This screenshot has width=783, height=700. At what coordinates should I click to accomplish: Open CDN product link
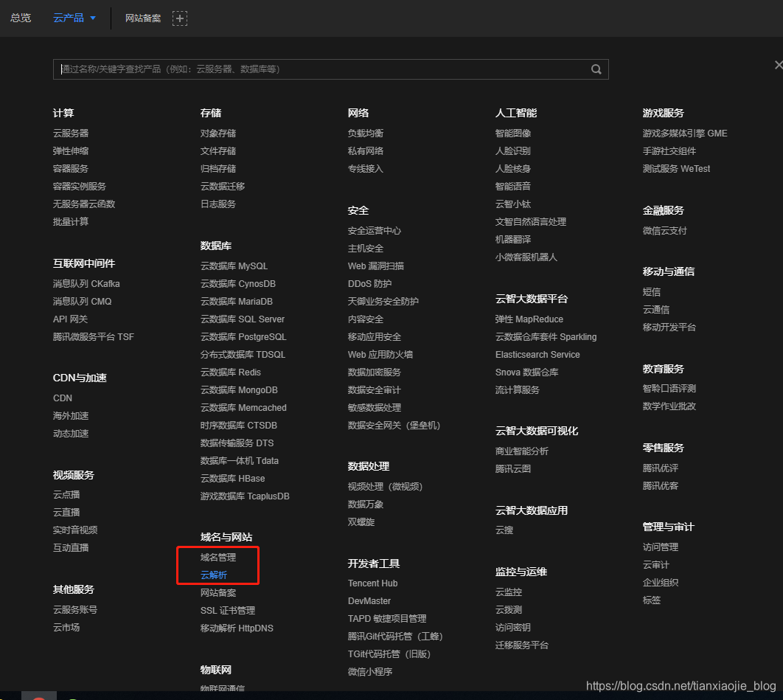pyautogui.click(x=63, y=398)
